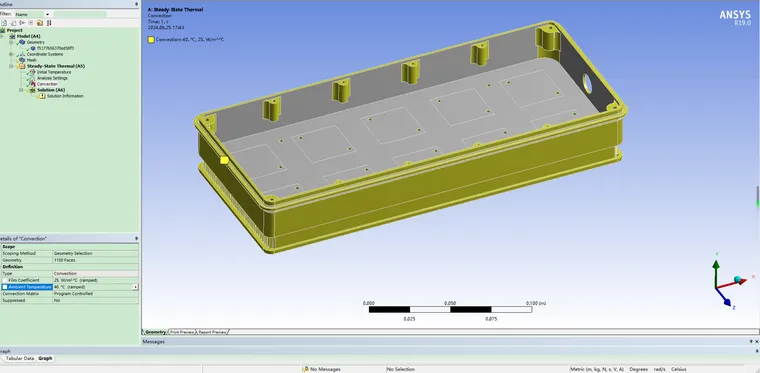Screen dimensions: 760x373
Task: Click the sort icon in outline toolbar
Action: click(x=49, y=23)
